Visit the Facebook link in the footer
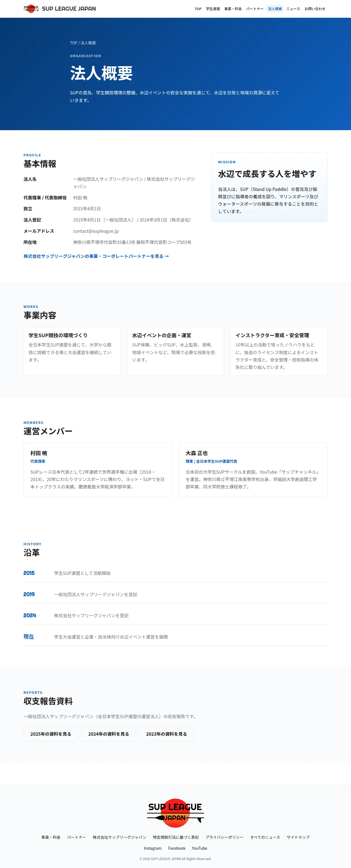This screenshot has height=868, width=351. pos(177,848)
